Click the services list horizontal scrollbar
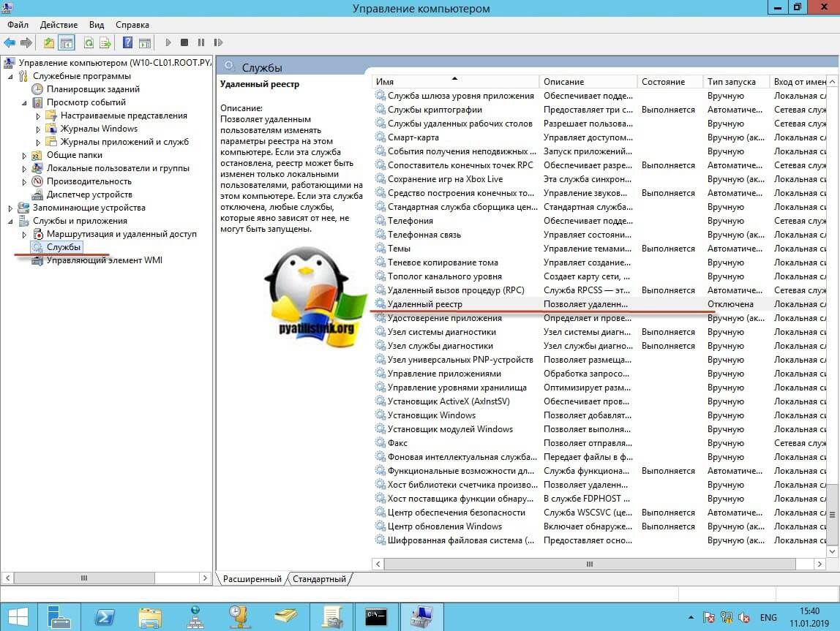This screenshot has height=631, width=840. click(x=589, y=564)
